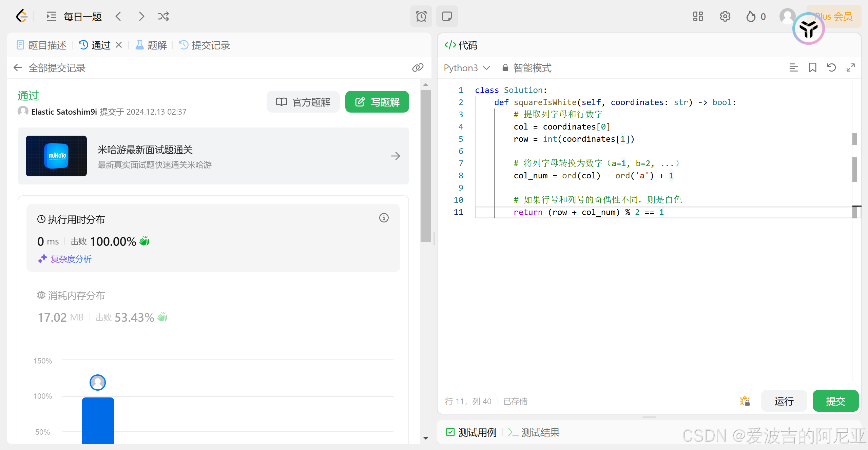This screenshot has height=450, width=868.
Task: Switch to the 测试结果 tab
Action: pos(534,432)
